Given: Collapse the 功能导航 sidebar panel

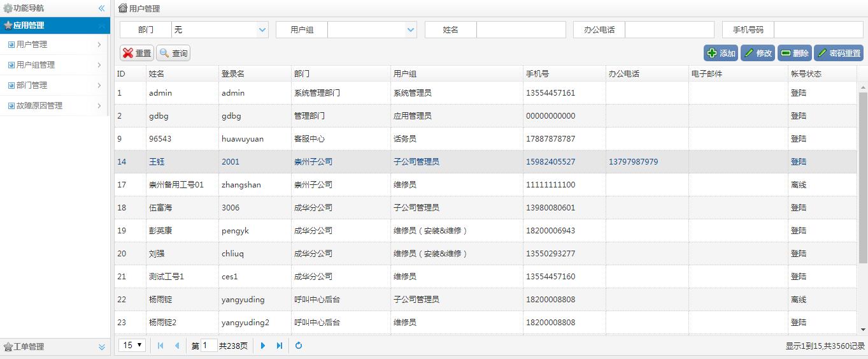Looking at the screenshot, I should click(101, 8).
